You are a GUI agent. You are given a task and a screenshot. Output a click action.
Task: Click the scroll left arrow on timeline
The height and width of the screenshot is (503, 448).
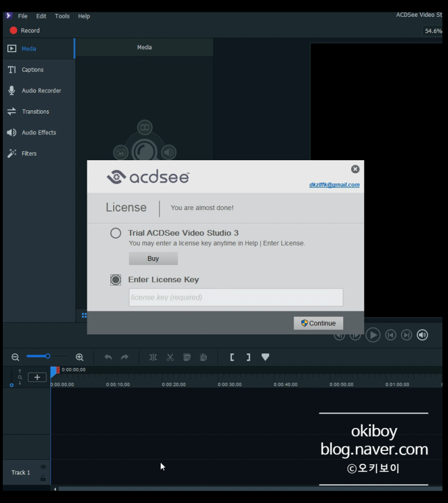tap(55, 489)
